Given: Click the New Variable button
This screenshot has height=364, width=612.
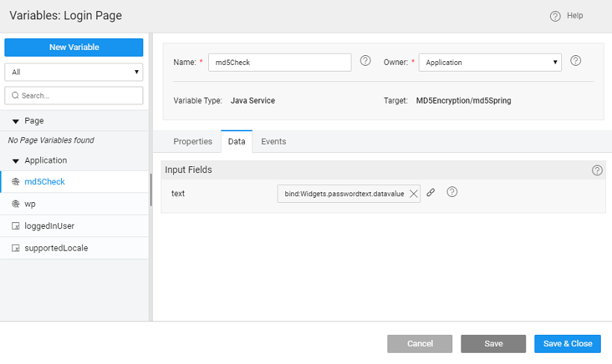Looking at the screenshot, I should (74, 47).
